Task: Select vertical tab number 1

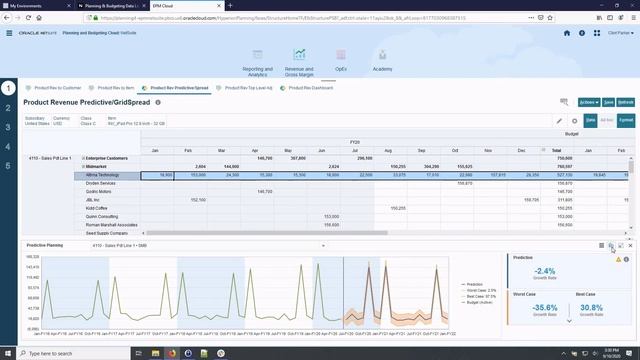Action: pyautogui.click(x=8, y=88)
